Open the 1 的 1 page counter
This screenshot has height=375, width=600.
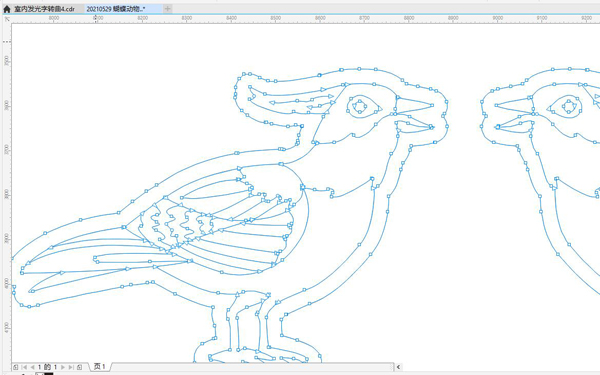(47, 367)
